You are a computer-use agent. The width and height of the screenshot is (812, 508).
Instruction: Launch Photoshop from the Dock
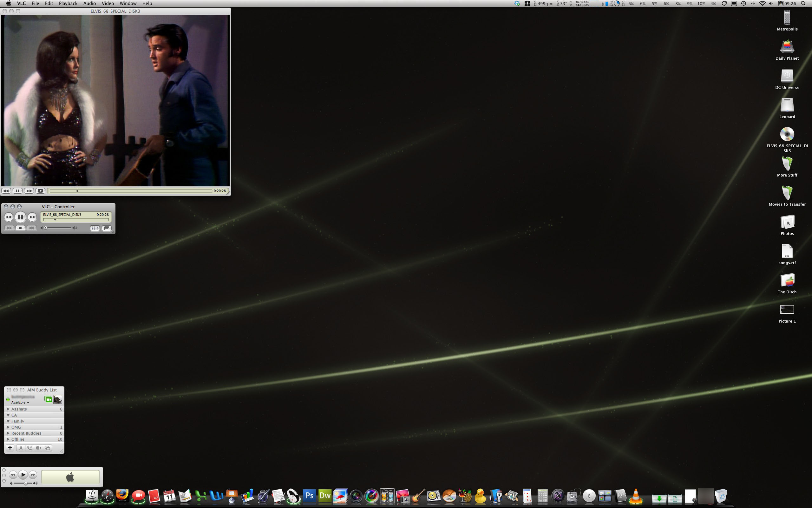[x=309, y=496]
